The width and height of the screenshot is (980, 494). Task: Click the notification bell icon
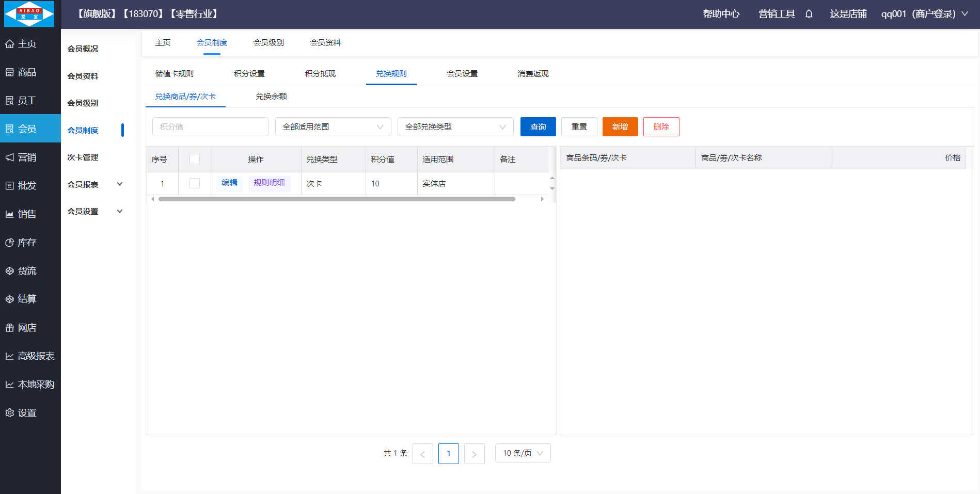[809, 14]
